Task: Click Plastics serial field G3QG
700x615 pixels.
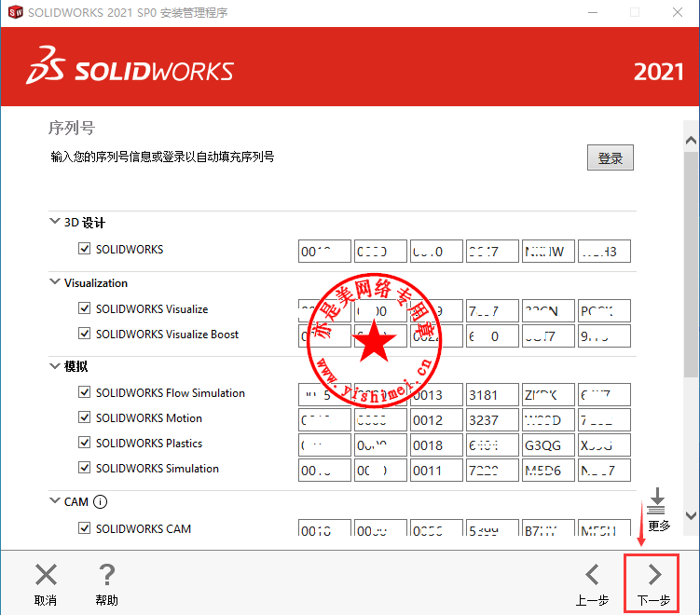Action: coord(548,445)
